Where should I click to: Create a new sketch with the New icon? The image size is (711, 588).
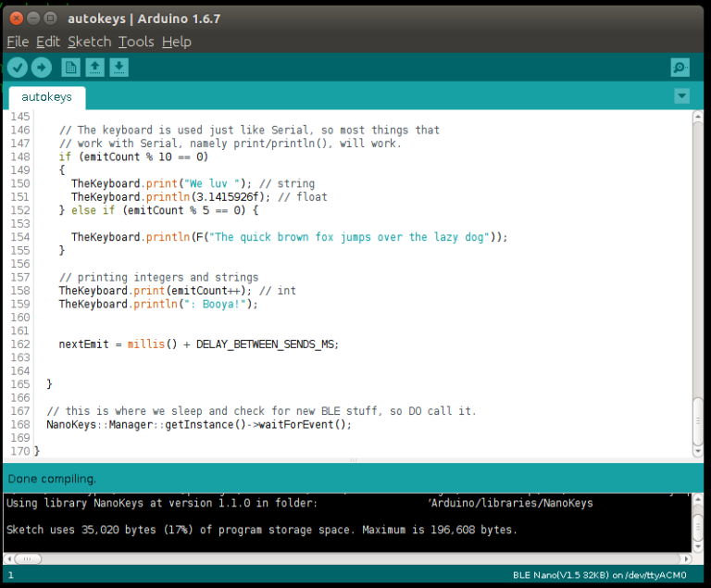pos(70,67)
